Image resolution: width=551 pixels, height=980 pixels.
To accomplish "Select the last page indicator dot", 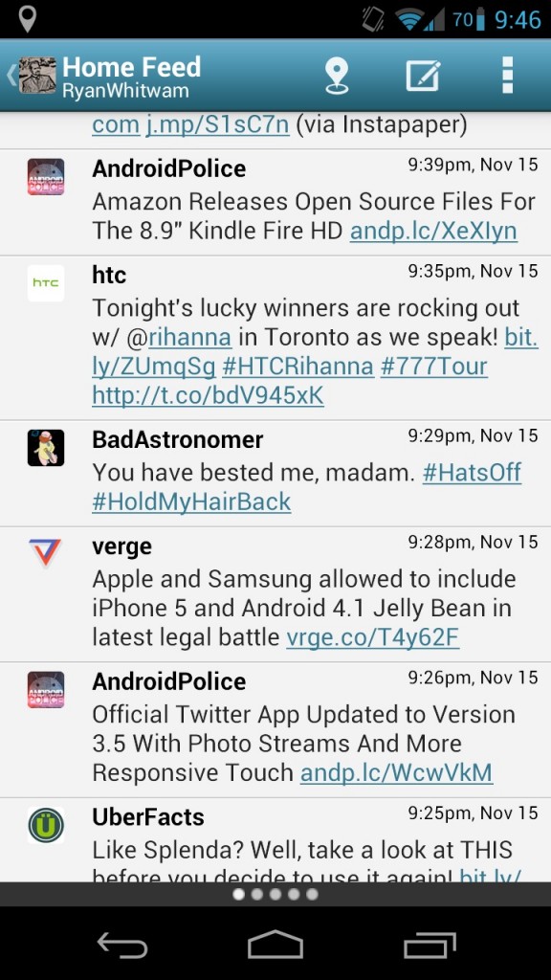I will [313, 895].
